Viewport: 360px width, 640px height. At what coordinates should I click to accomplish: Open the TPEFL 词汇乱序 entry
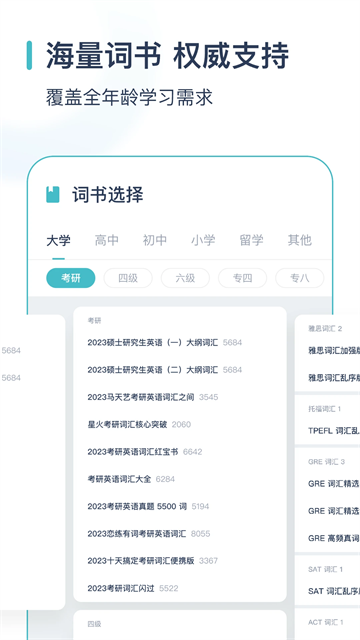click(334, 431)
